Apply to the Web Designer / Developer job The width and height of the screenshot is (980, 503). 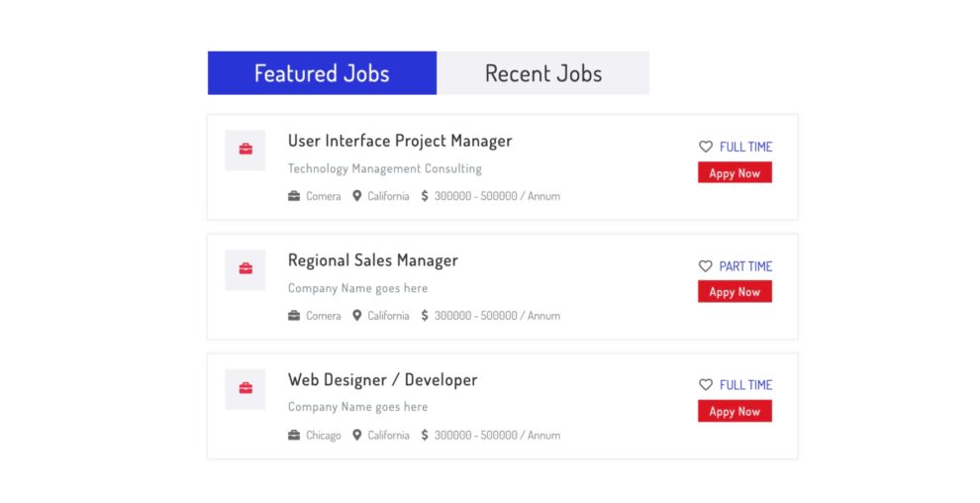pos(735,411)
